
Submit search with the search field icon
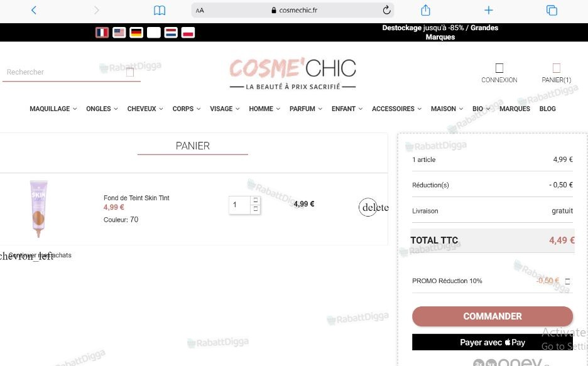tap(130, 72)
